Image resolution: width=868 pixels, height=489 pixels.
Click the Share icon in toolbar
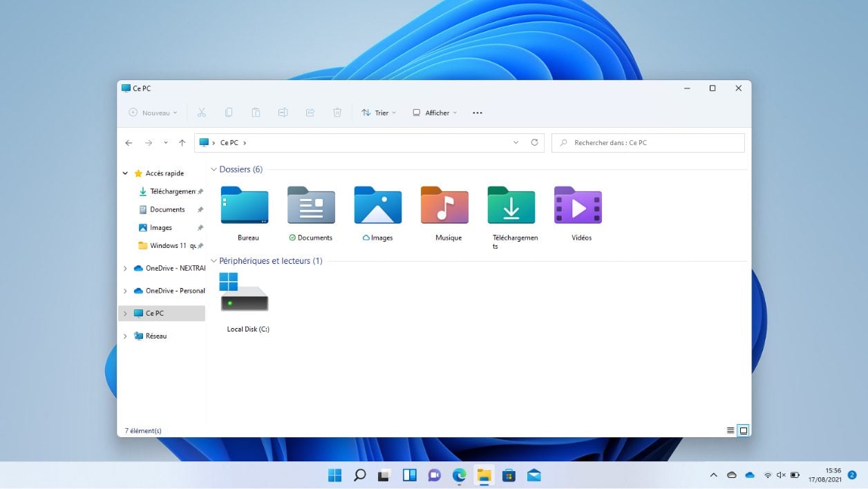pos(310,113)
